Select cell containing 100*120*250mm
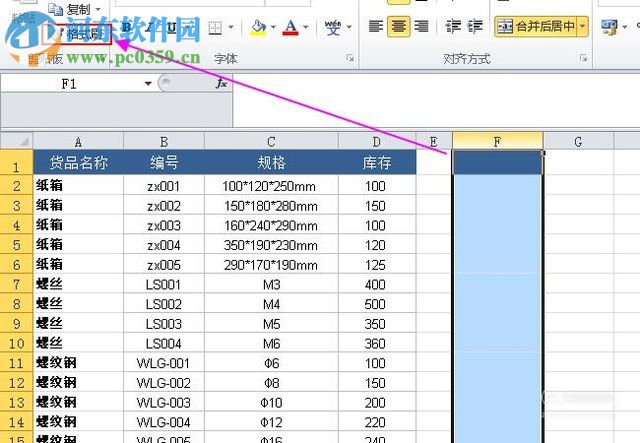This screenshot has height=443, width=640. click(271, 186)
